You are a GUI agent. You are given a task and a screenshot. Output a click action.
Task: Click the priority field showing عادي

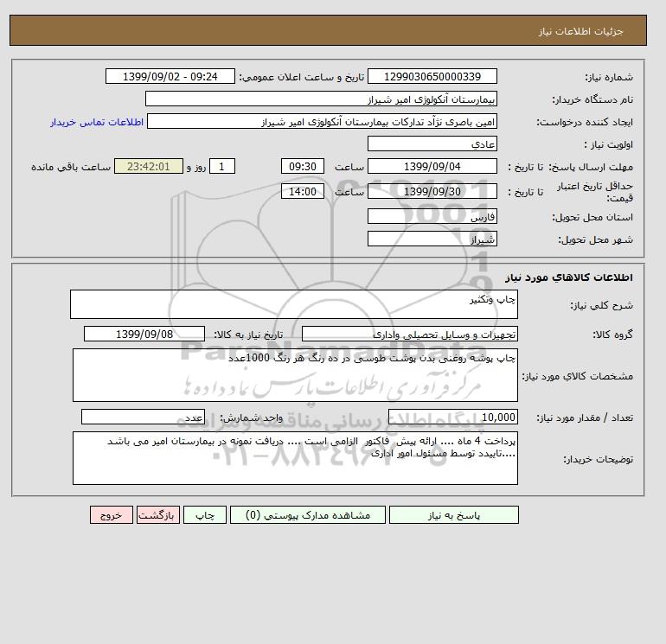point(432,143)
